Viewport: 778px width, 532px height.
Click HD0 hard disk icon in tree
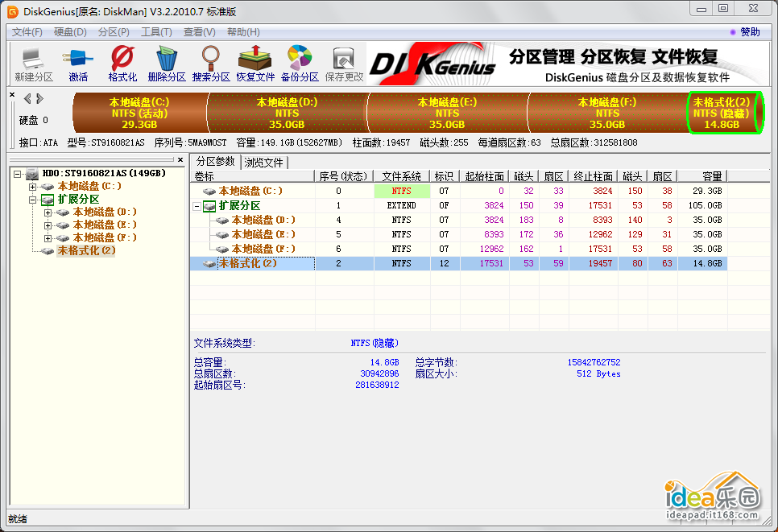coord(32,174)
